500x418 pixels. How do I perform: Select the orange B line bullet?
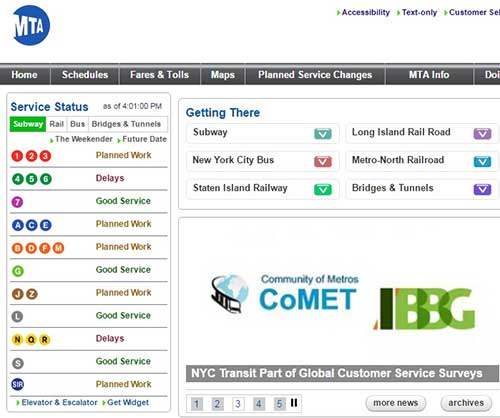(x=17, y=248)
